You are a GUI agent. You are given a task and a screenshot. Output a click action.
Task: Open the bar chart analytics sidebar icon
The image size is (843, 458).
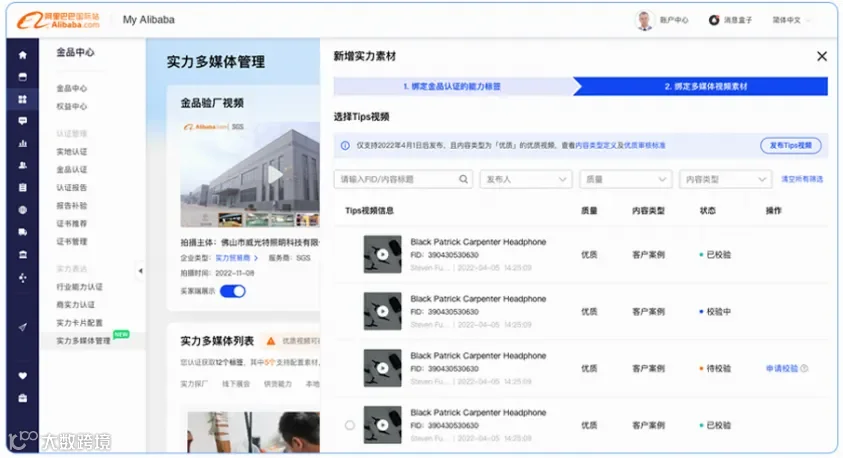(x=23, y=144)
